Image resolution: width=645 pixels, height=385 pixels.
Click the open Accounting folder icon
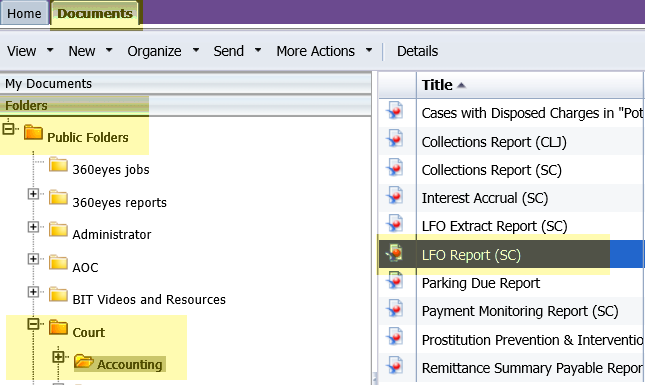click(84, 361)
